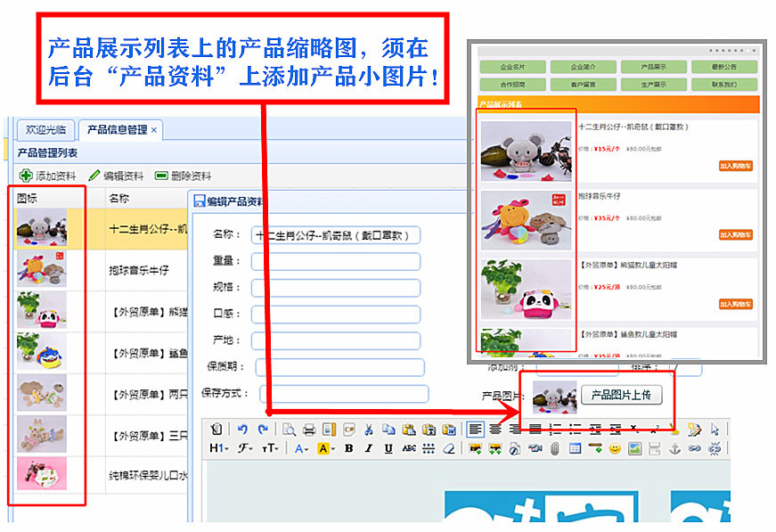Viewport: 776px width, 532px height.
Task: Open the H1 heading dropdown
Action: coord(219,448)
